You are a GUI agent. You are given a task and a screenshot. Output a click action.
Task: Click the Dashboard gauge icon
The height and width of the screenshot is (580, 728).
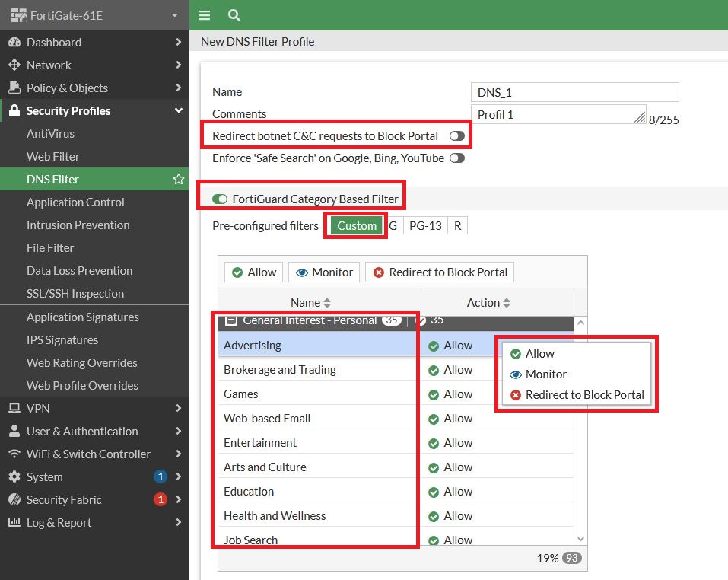pos(14,43)
